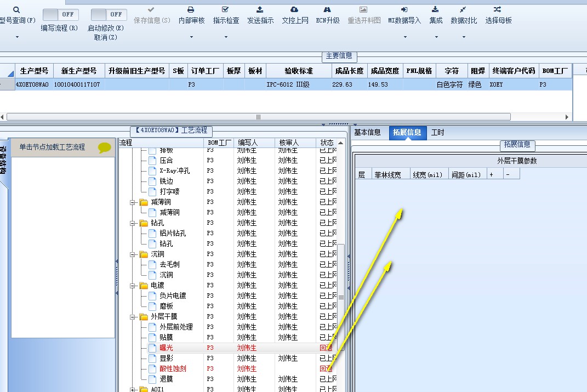Image resolution: width=587 pixels, height=392 pixels.
Task: Click the 贴膜 document icon
Action: (152, 337)
